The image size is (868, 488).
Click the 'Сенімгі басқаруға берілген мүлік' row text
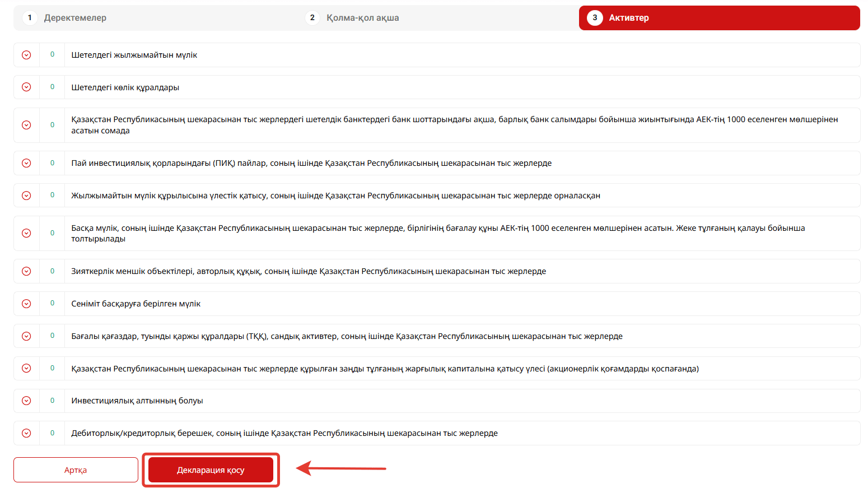[x=136, y=304]
